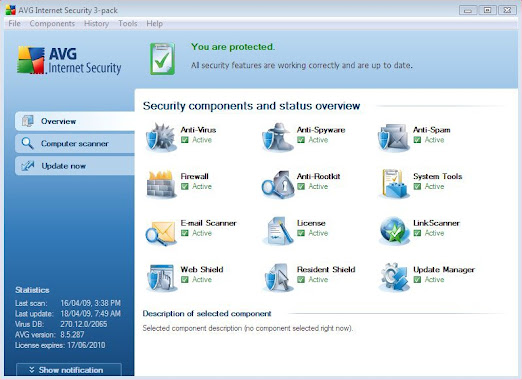Click the E-mail Scanner envelope icon

click(161, 232)
